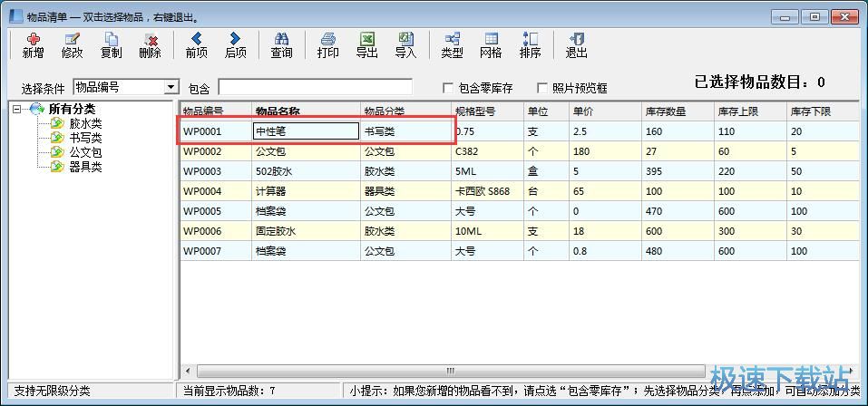This screenshot has height=406, width=868.
Task: Click the WP0006 item number cell
Action: tap(216, 231)
